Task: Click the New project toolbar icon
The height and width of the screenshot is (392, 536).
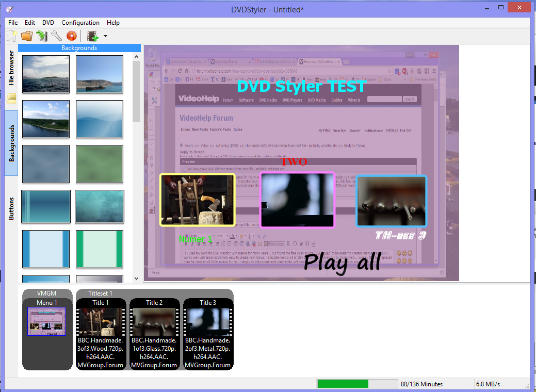Action: (x=12, y=36)
